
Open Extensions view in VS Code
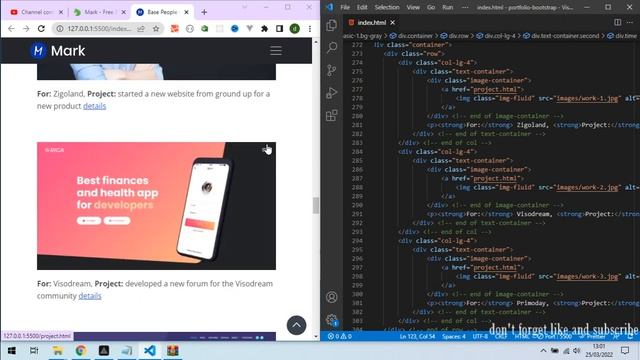[x=332, y=115]
